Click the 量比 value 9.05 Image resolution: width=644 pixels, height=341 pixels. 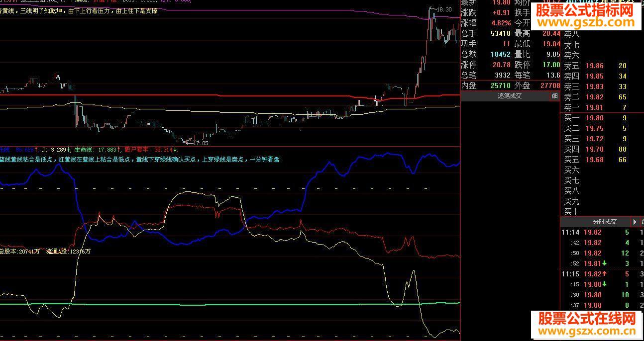(x=552, y=54)
